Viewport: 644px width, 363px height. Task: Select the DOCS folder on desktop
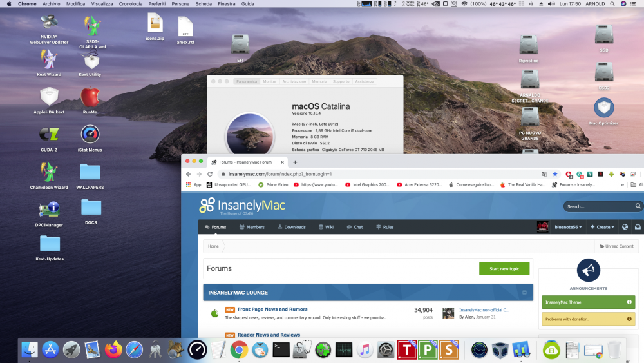pyautogui.click(x=91, y=207)
